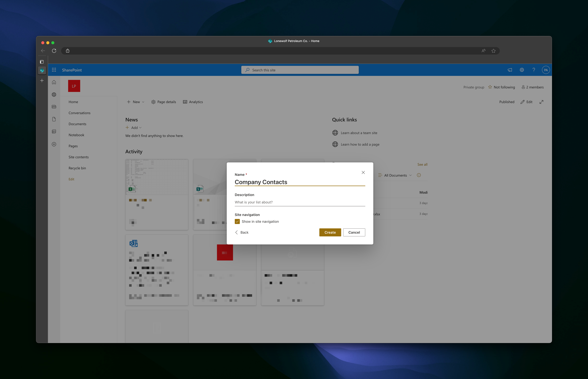
Task: Expand page with the fullscreen arrow icon
Action: click(541, 102)
